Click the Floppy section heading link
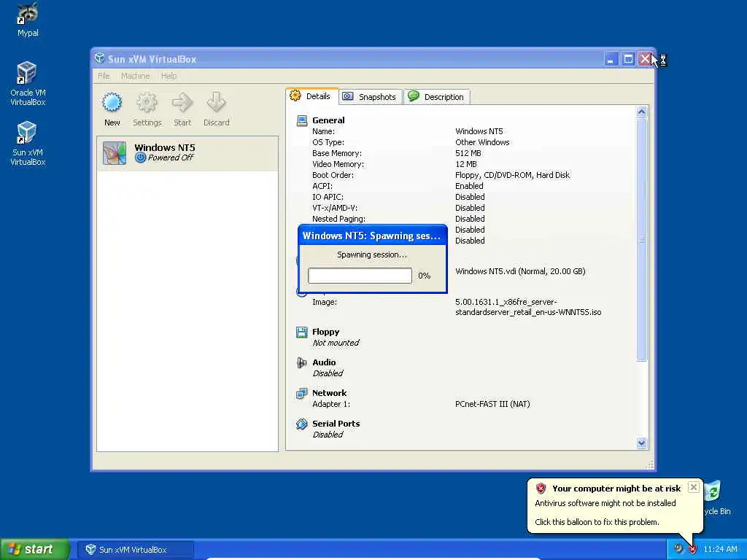This screenshot has height=560, width=747. [x=326, y=332]
